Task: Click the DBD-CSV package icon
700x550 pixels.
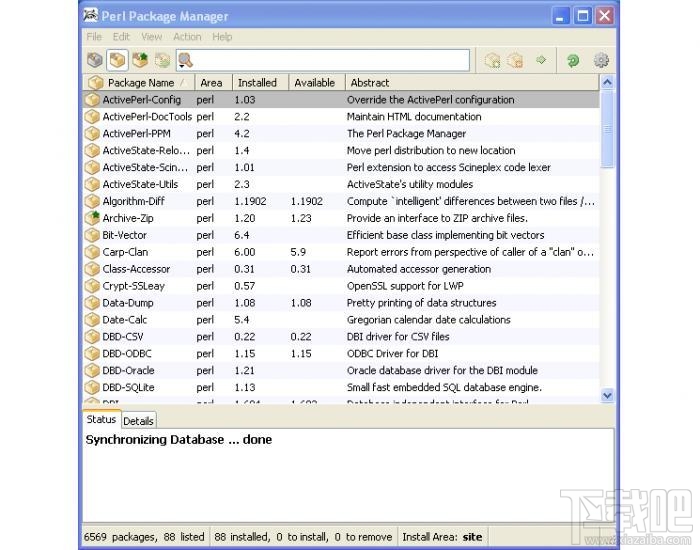Action: (x=92, y=337)
